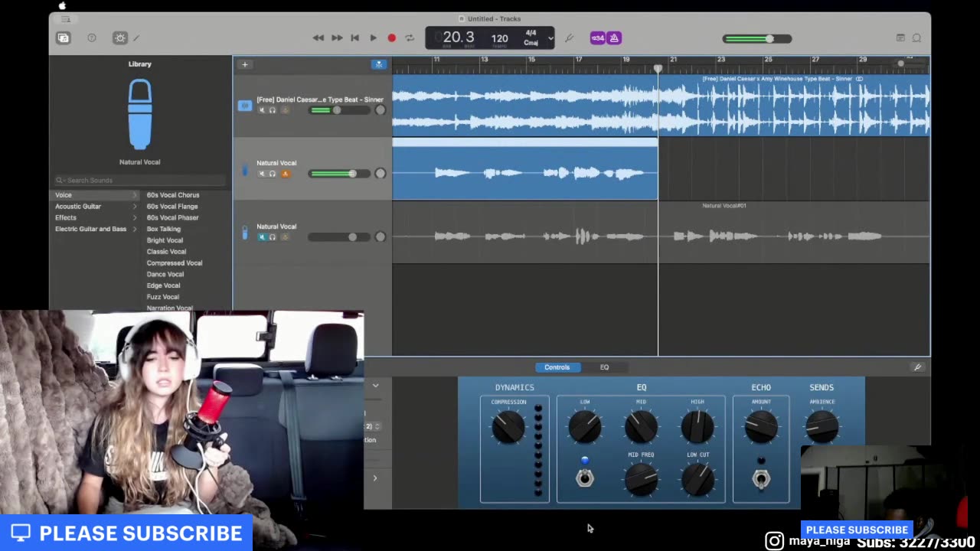Click the 20.3 position display

pyautogui.click(x=458, y=37)
